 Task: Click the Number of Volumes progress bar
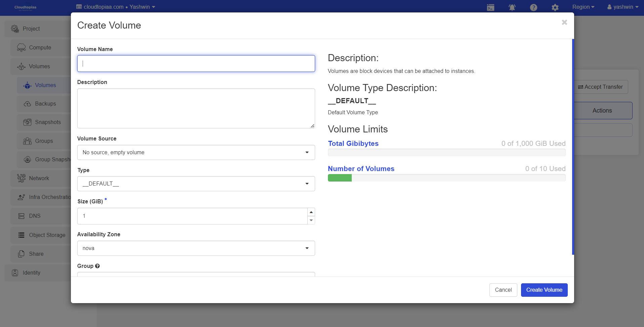446,178
